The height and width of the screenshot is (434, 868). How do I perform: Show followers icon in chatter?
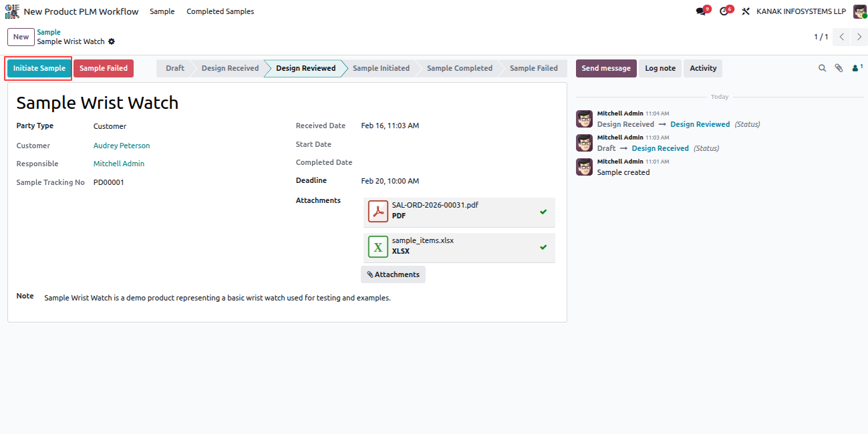click(x=857, y=68)
